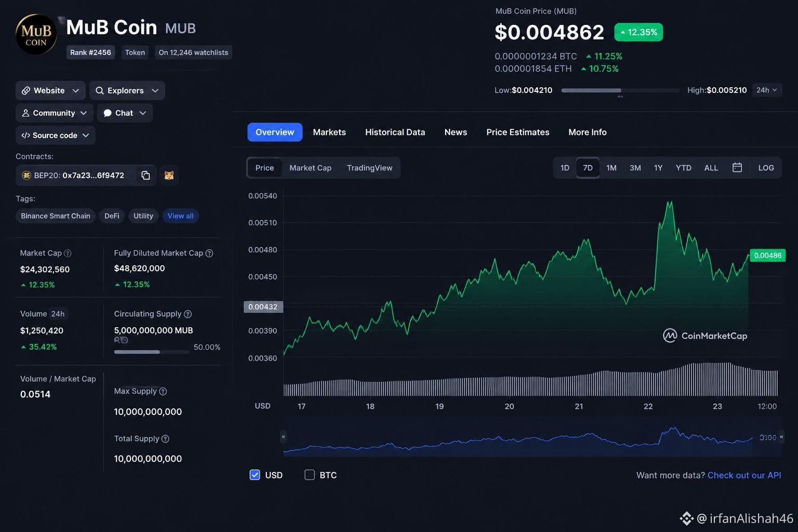Click Max Supply info icon
Screen dimensions: 798x532
click(x=163, y=391)
